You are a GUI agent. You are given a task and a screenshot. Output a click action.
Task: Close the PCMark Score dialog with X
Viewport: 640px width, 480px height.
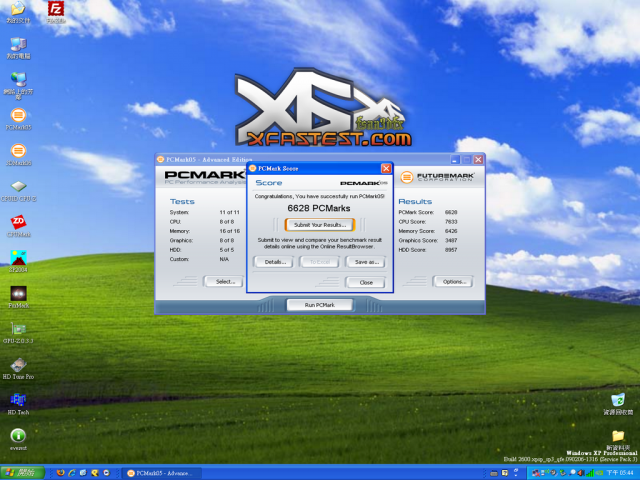point(386,168)
